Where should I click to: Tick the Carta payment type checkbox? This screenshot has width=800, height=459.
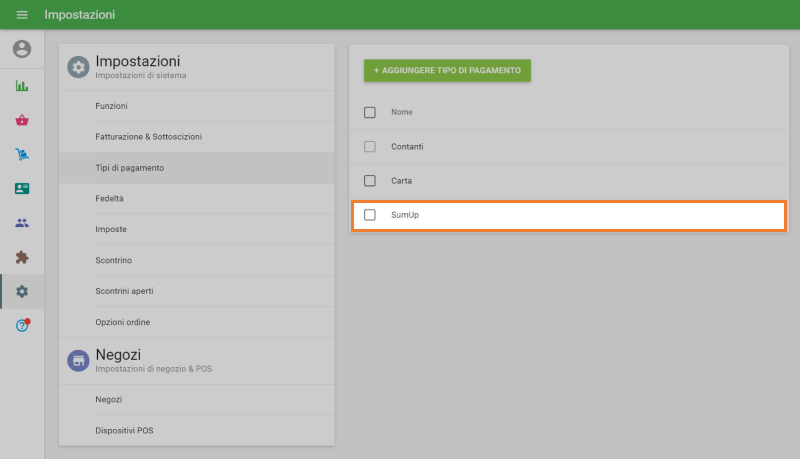pyautogui.click(x=370, y=181)
